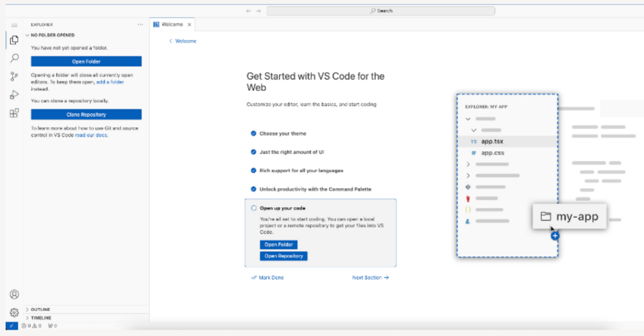Click the ports status bar entry

[x=52, y=326]
